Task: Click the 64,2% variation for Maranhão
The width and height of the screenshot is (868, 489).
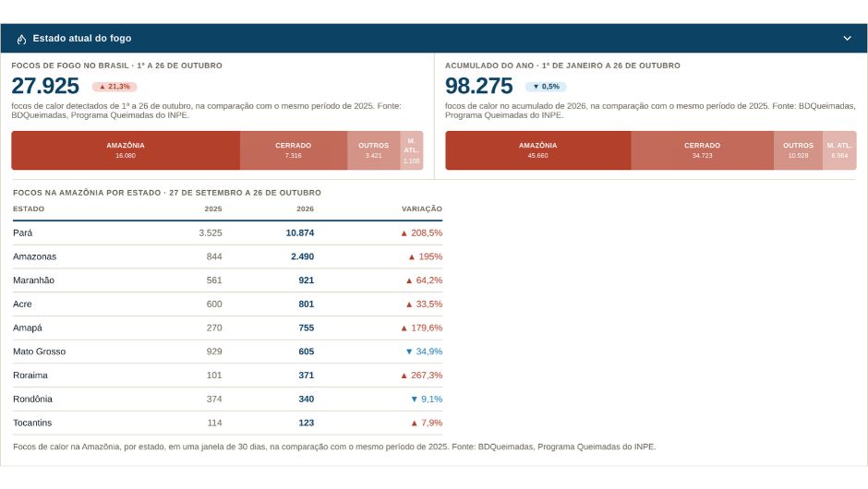Action: pos(424,280)
